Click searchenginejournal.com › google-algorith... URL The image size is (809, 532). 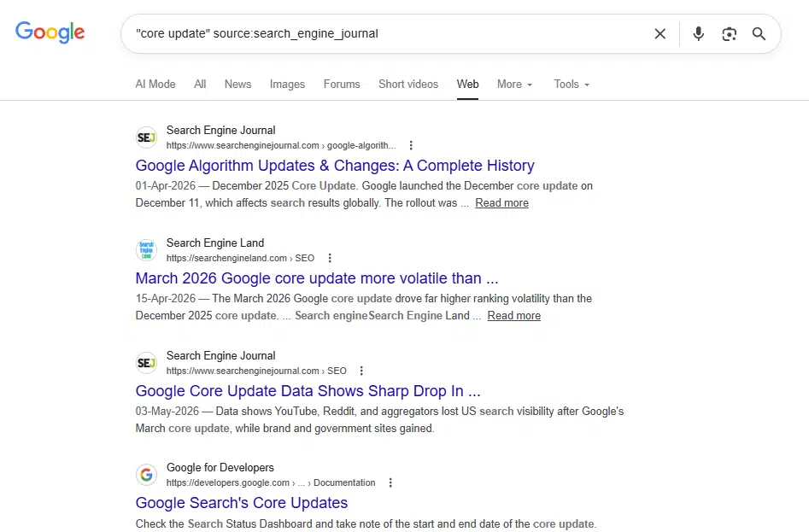pyautogui.click(x=281, y=145)
